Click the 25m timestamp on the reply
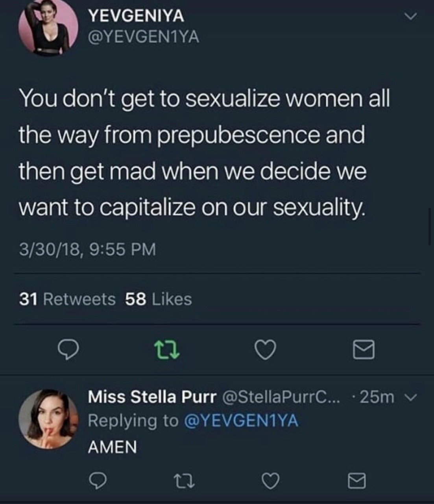Image resolution: width=434 pixels, height=504 pixels. 377,397
